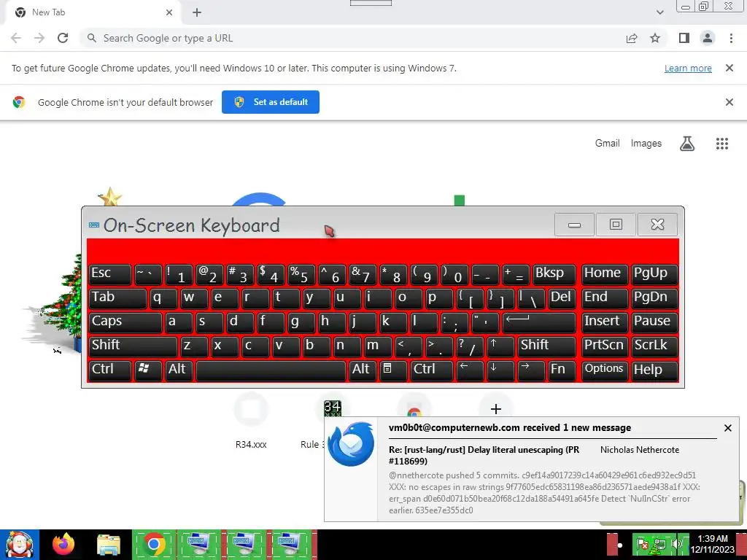This screenshot has width=747, height=560.
Task: Open the clock showing 1:39 AM
Action: click(713, 544)
